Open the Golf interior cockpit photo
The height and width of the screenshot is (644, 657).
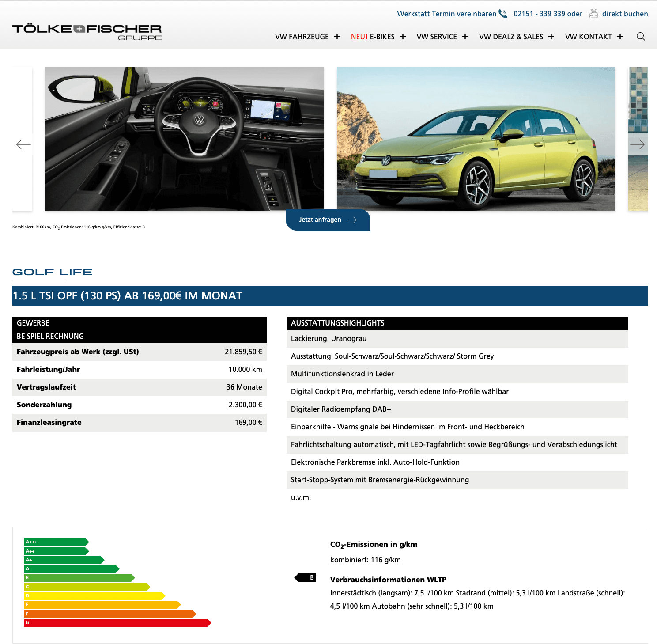tap(185, 139)
